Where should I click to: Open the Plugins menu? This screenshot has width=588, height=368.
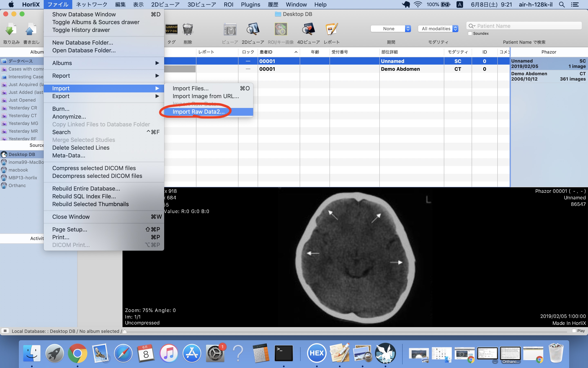251,5
